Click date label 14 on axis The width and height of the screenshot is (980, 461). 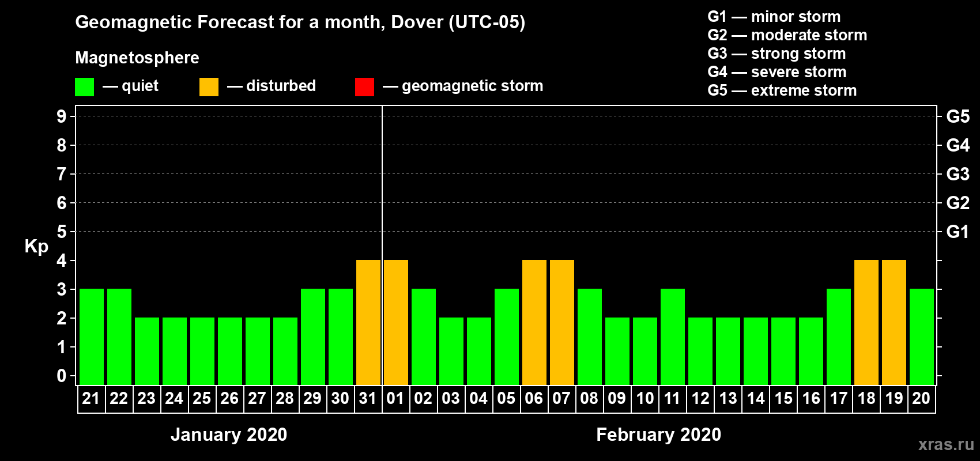tap(755, 398)
